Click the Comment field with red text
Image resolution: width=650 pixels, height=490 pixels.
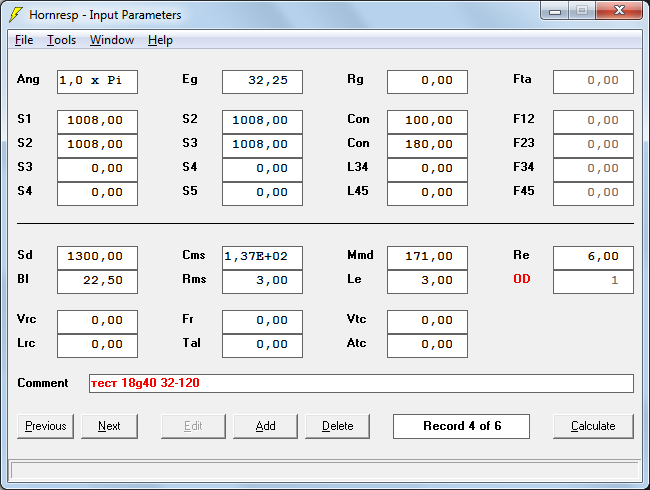361,383
